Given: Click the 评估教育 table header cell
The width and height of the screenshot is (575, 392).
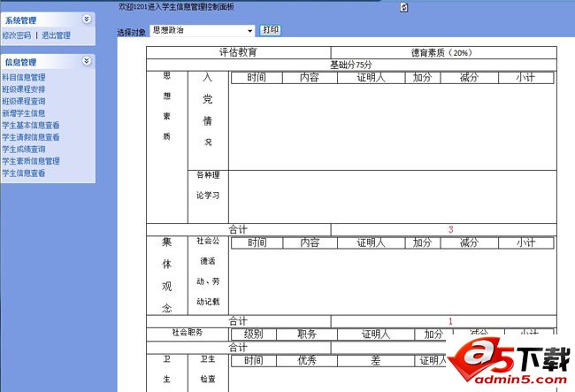Looking at the screenshot, I should tap(238, 52).
